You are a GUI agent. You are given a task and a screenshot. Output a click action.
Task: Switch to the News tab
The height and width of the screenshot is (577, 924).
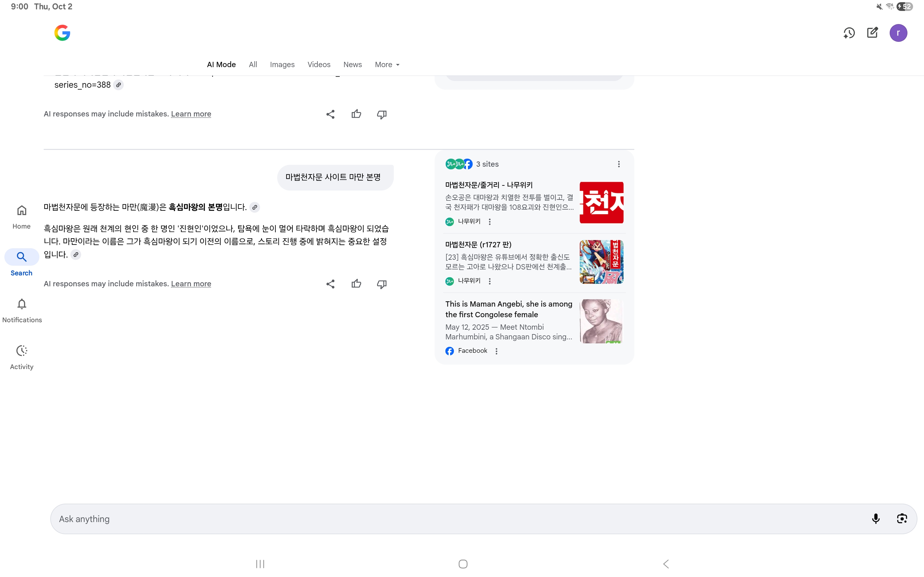pyautogui.click(x=352, y=65)
